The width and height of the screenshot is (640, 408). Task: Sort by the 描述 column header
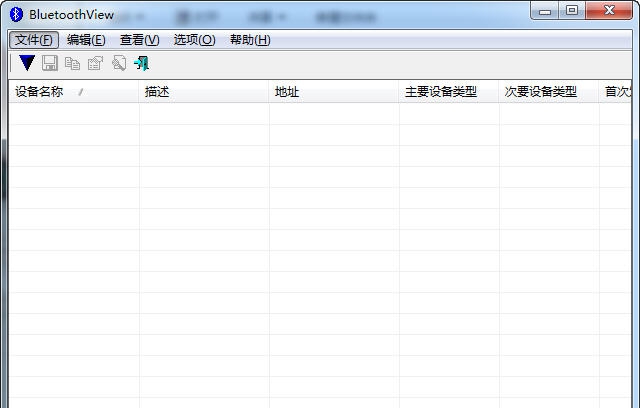204,91
